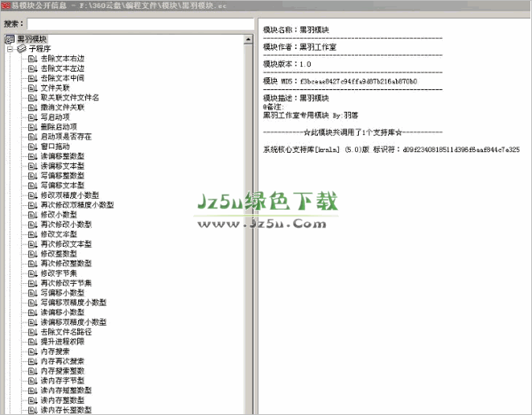This screenshot has height=415, width=532.
Task: Click the icon beside 写偏移文本型
Action: pos(33,186)
